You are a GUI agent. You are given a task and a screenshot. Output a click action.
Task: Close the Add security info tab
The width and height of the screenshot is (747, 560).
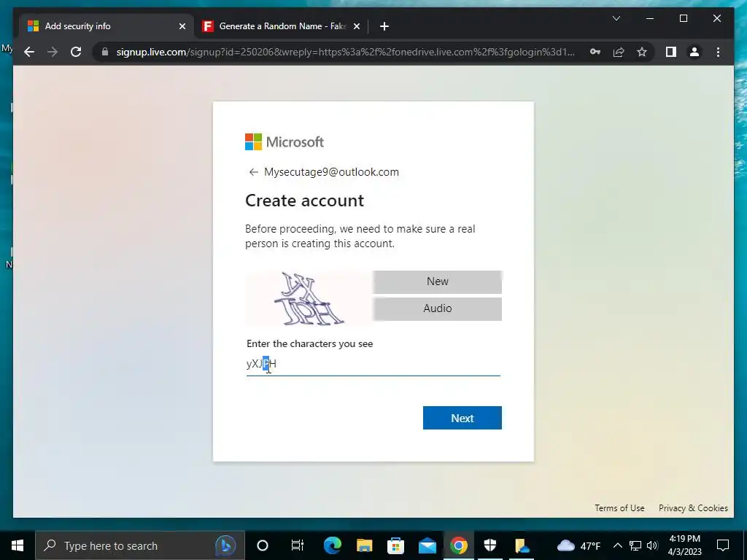[x=182, y=26]
